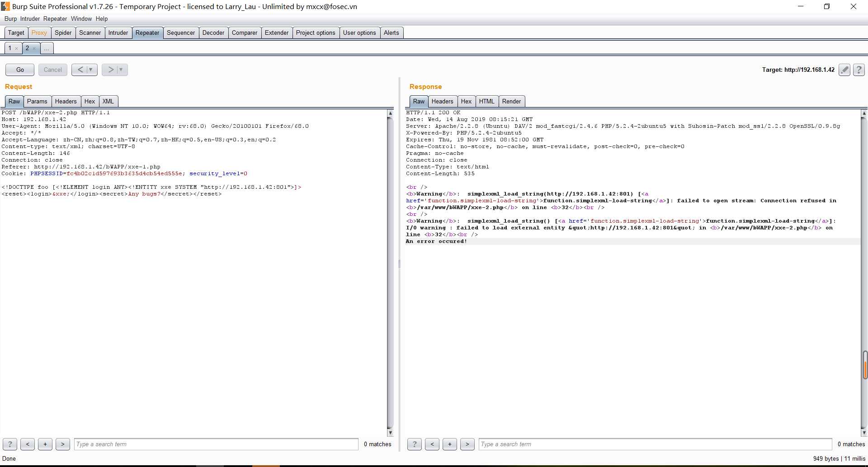Click response search previous match button
This screenshot has height=467, width=868.
(x=432, y=444)
